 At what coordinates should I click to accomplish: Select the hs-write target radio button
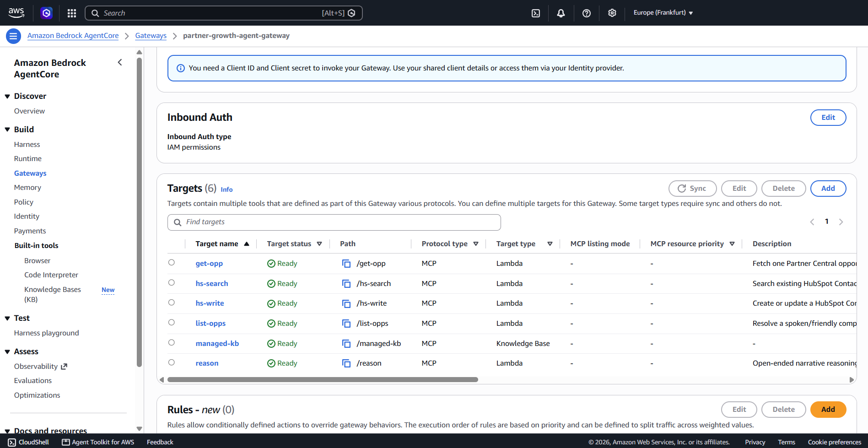click(172, 302)
